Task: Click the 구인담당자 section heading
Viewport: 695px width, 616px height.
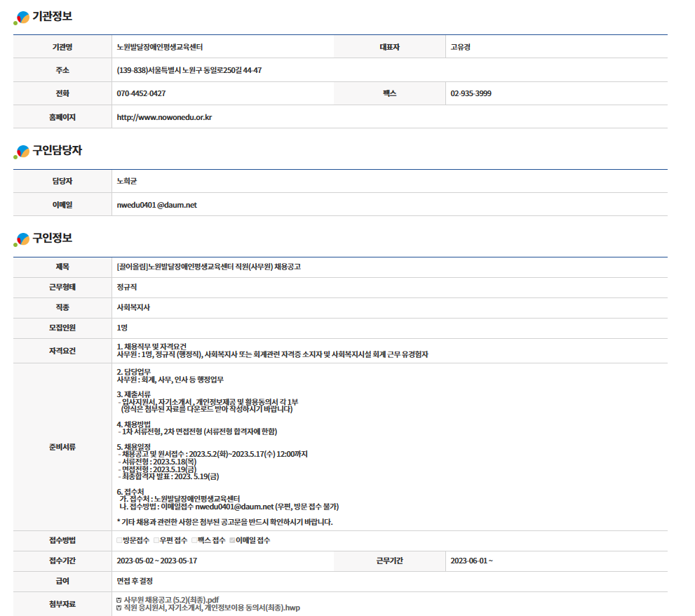Action: coord(58,150)
